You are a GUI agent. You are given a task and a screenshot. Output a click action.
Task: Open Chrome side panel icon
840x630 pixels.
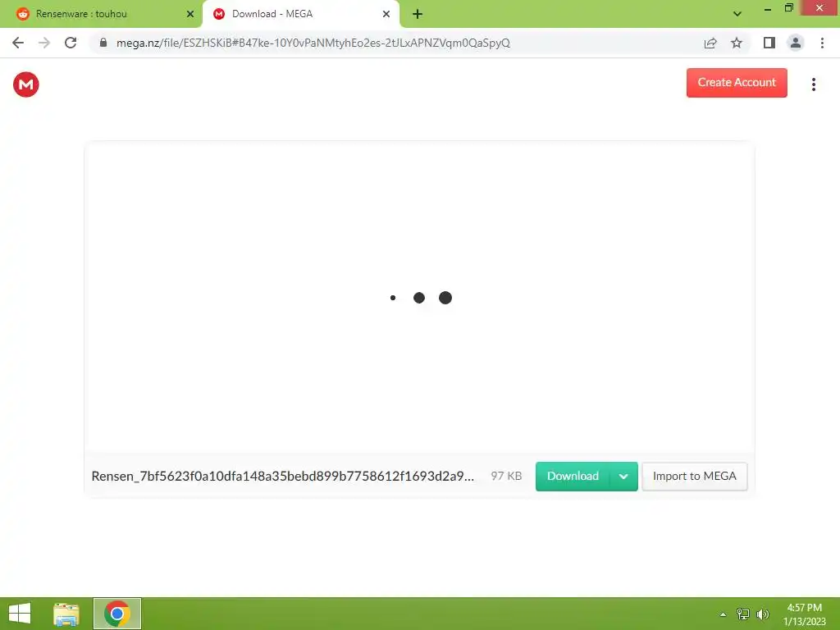(769, 43)
